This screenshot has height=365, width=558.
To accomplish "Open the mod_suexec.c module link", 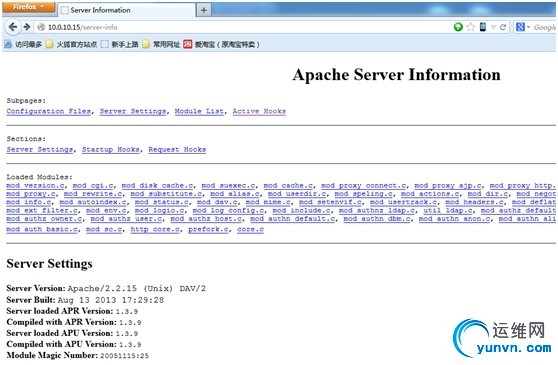I will [228, 186].
